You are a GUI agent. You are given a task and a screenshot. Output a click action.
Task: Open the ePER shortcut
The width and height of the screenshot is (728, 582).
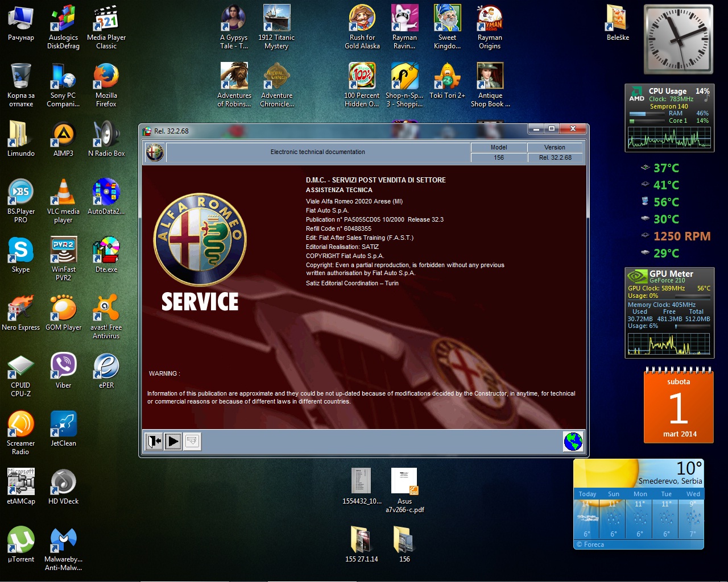click(106, 371)
